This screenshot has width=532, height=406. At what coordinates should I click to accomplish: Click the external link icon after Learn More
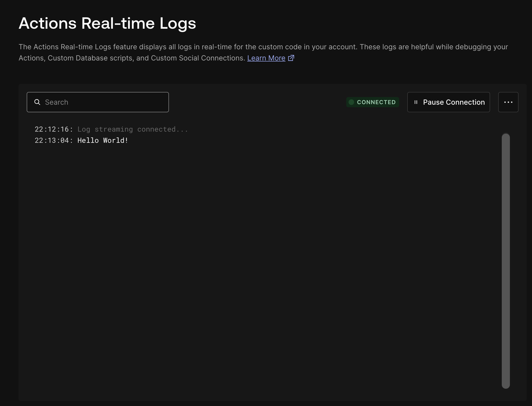(291, 58)
